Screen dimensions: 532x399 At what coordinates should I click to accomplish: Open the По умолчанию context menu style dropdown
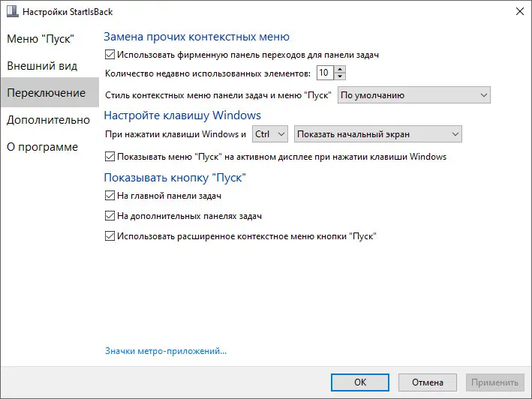413,95
